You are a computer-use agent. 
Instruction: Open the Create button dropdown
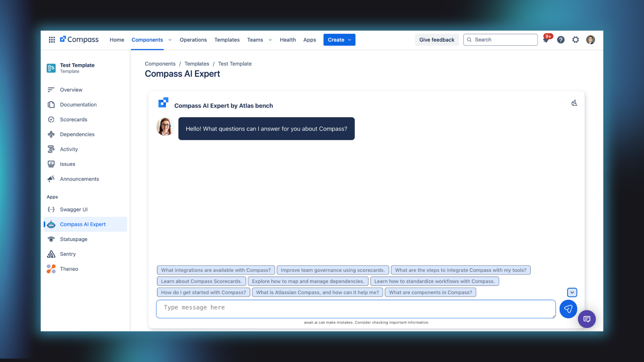(339, 40)
